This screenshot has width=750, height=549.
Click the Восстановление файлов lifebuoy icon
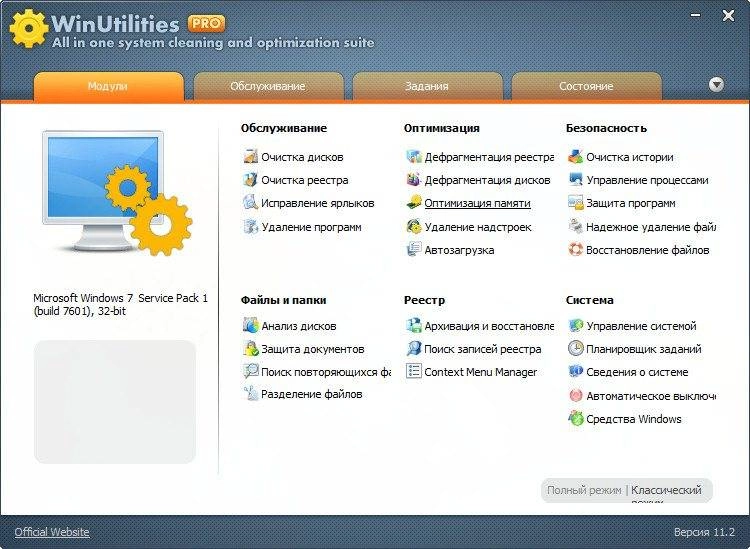coord(575,250)
